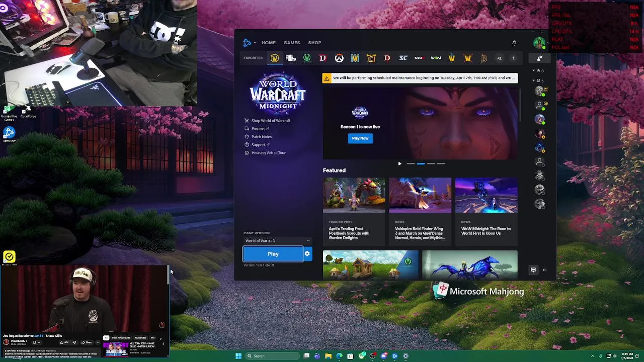Read the scheduled maintenance warning banner
Screen dimensions: 644x362
pos(420,78)
